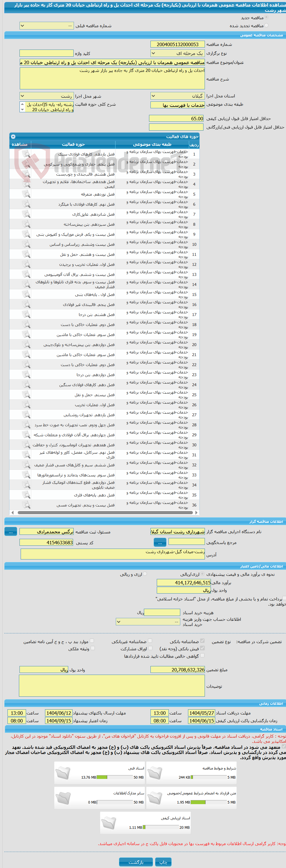The width and height of the screenshot is (286, 868).
Task: Click the اسناد فنی storage progress bar
Action: pyautogui.click(x=115, y=777)
